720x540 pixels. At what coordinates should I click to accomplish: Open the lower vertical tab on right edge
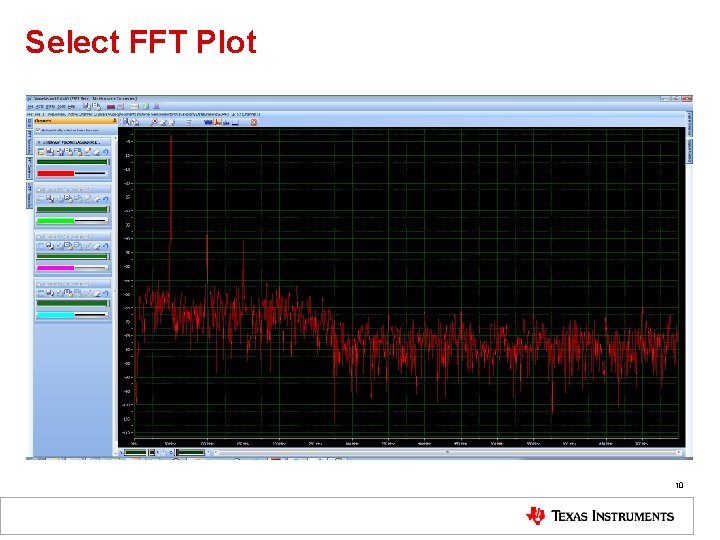point(689,151)
